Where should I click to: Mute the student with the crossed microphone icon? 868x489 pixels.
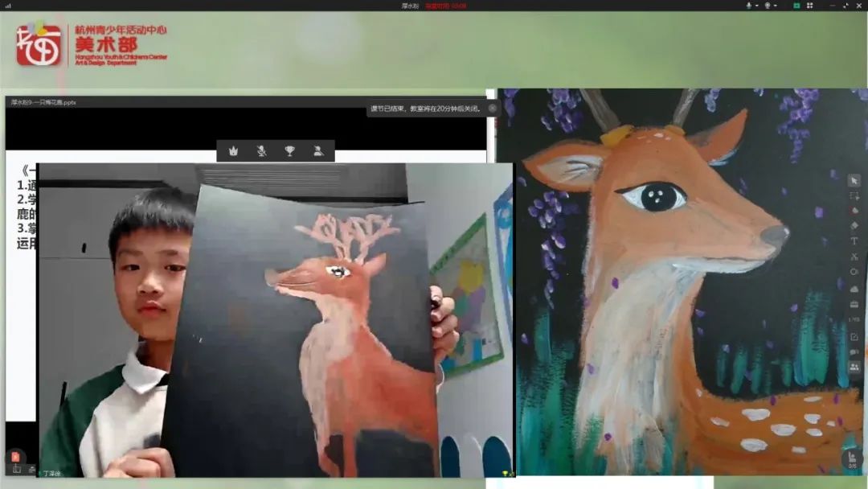262,150
